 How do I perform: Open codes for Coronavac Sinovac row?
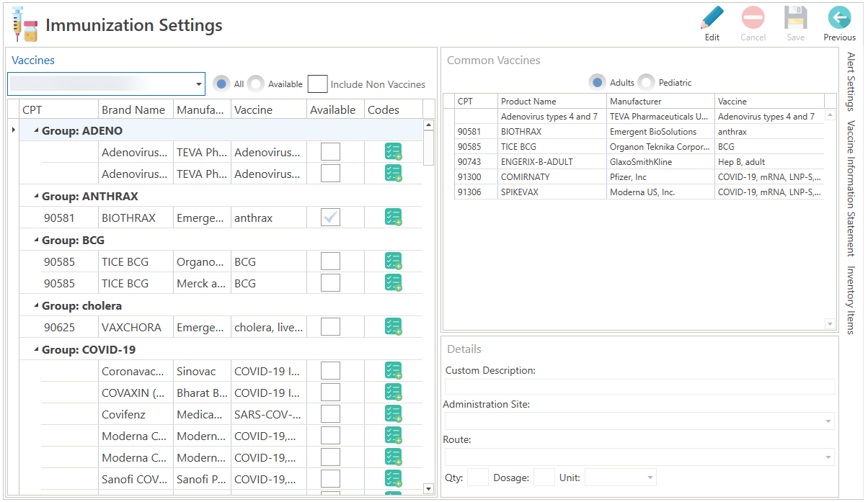click(x=393, y=371)
